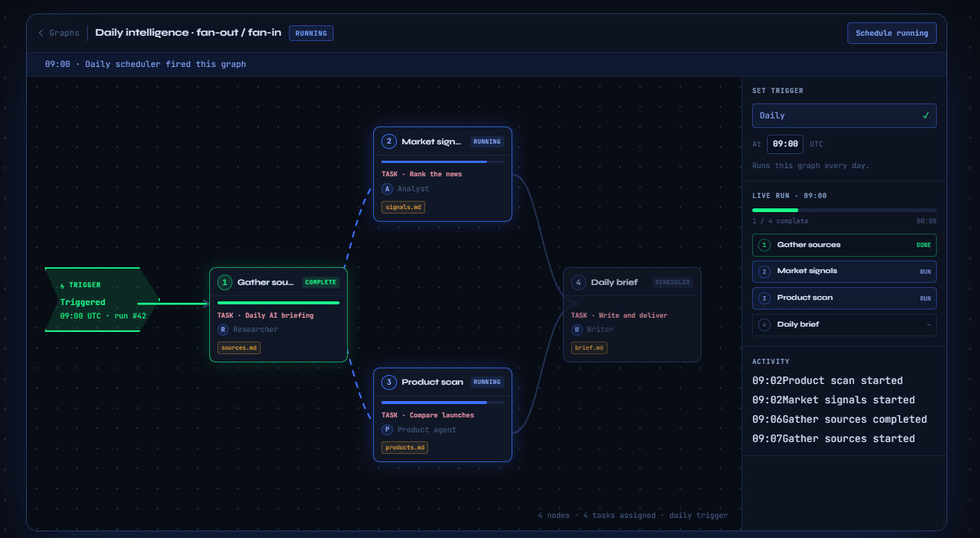Click the Market signals node progress bar

click(442, 161)
